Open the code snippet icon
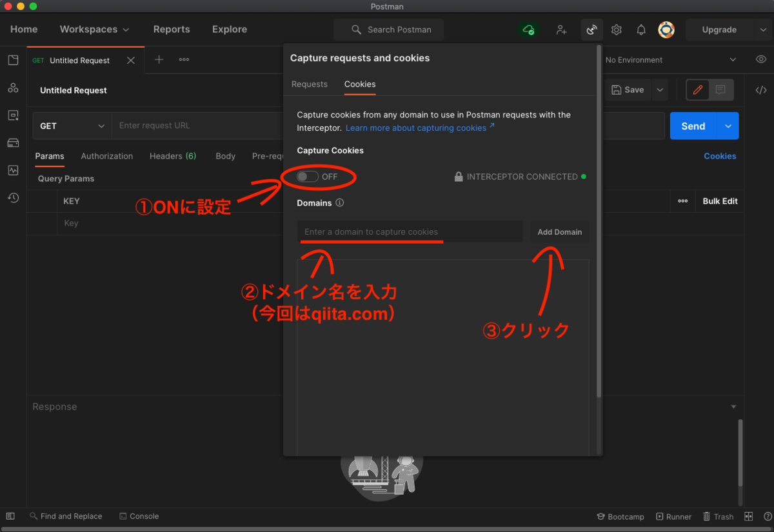 [x=760, y=90]
